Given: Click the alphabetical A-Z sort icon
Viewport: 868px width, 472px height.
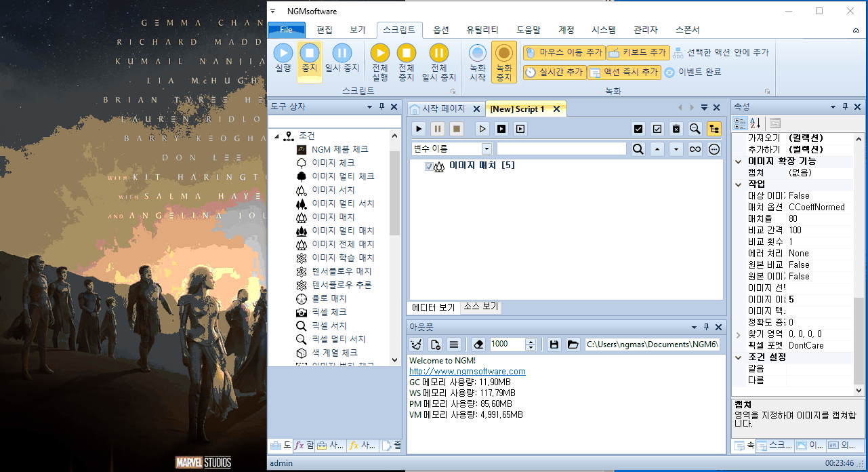Looking at the screenshot, I should (756, 123).
